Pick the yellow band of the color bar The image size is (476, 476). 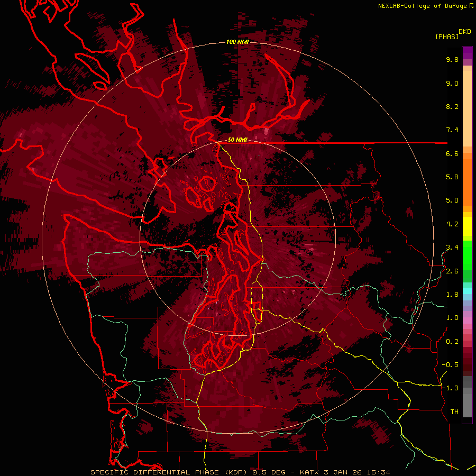tap(467, 226)
